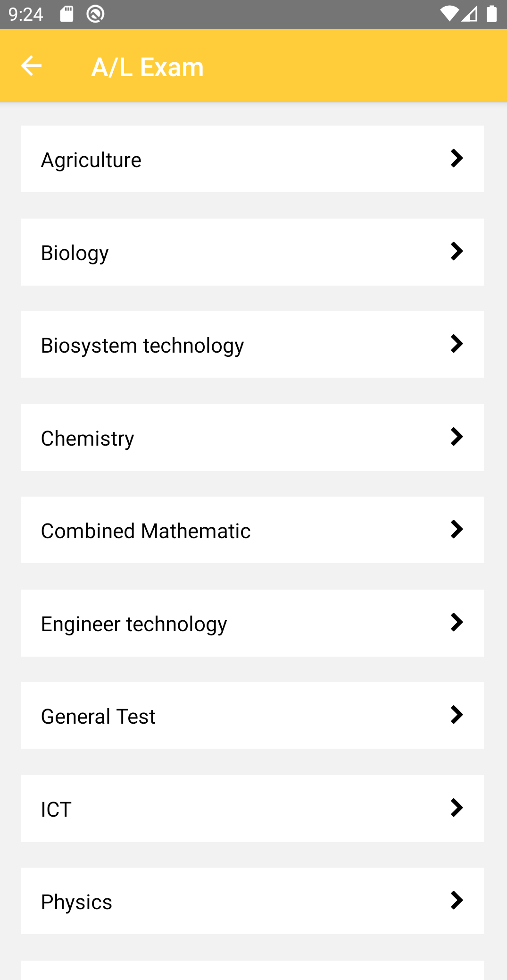Click the arrow next to Biosystem technology
Viewport: 507px width, 980px height.
click(x=457, y=344)
